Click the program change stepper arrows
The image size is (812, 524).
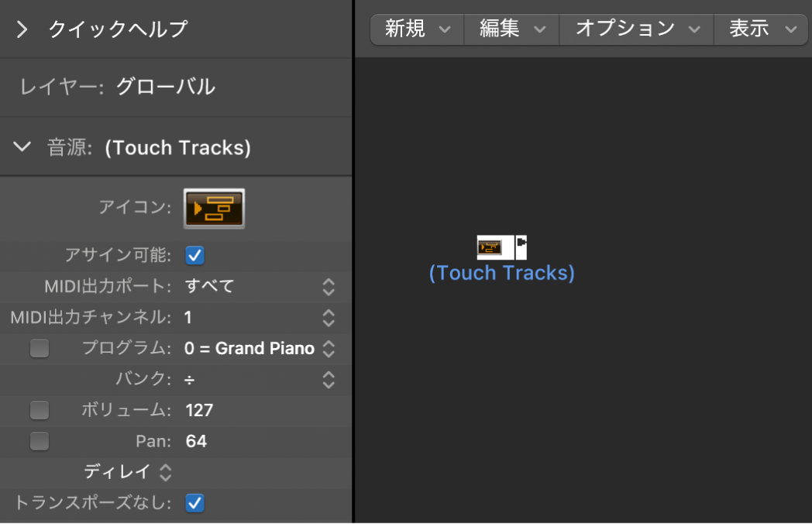[328, 349]
